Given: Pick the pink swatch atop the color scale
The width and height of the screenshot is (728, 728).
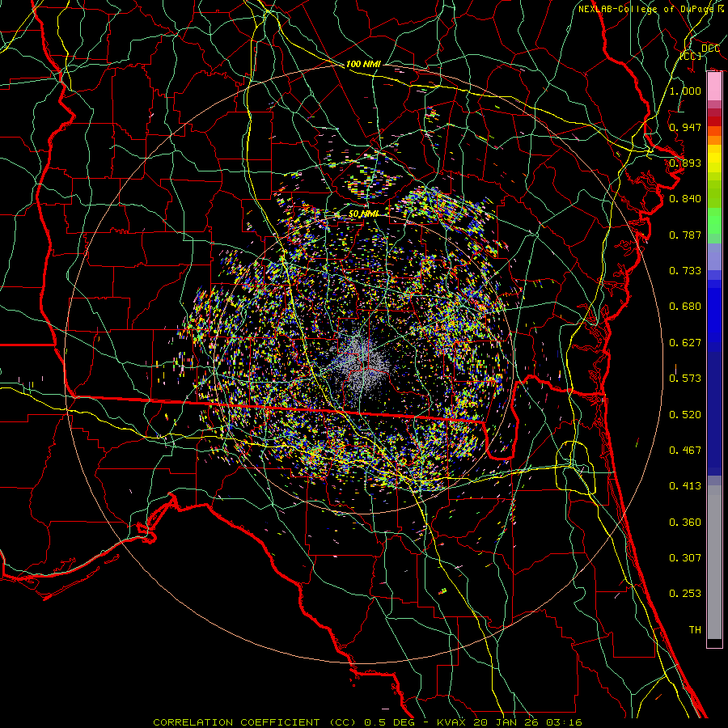Looking at the screenshot, I should click(x=714, y=87).
